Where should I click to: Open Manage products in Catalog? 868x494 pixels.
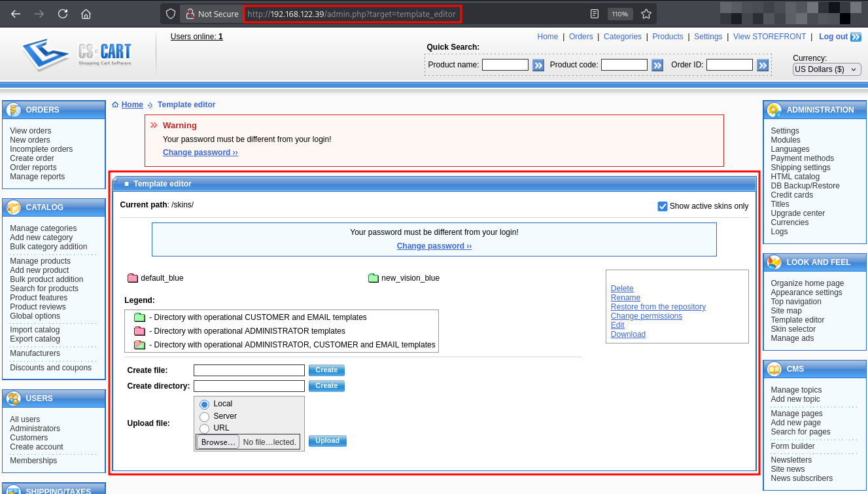[x=40, y=261]
